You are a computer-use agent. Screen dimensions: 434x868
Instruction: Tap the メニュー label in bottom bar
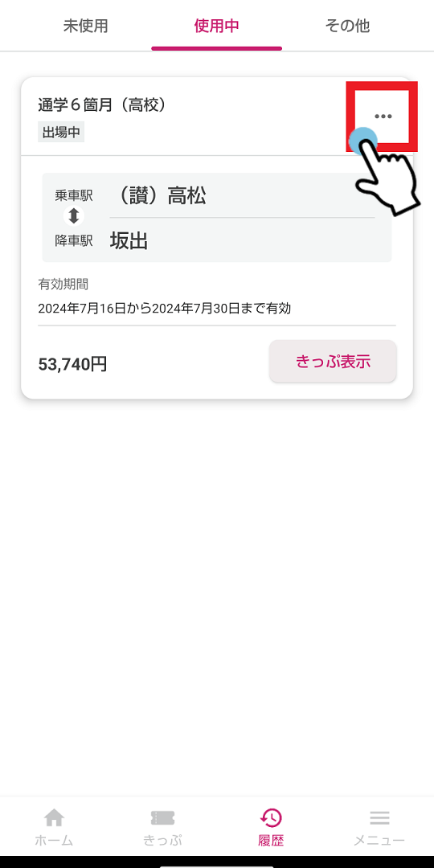pyautogui.click(x=379, y=841)
